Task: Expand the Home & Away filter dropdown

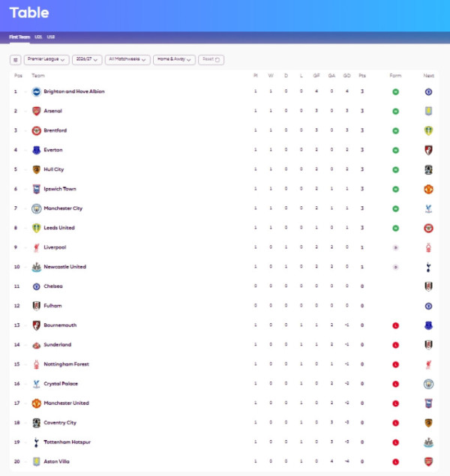Action: pyautogui.click(x=174, y=60)
